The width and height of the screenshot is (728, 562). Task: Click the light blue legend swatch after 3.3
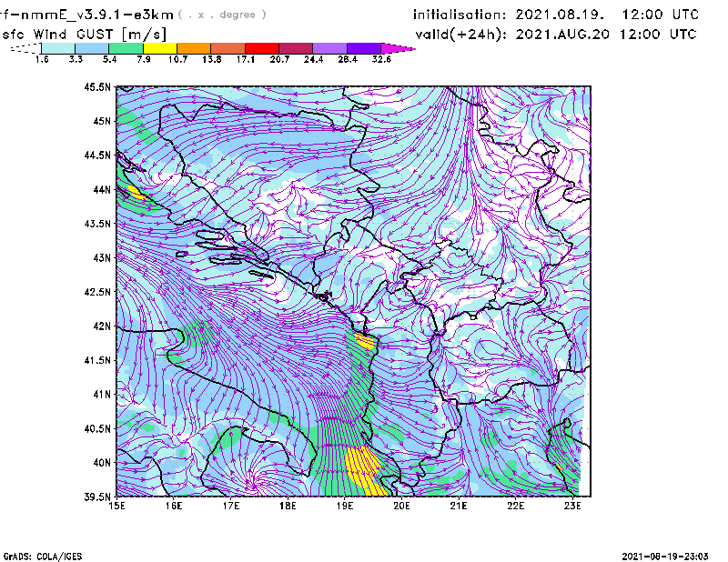pos(92,48)
